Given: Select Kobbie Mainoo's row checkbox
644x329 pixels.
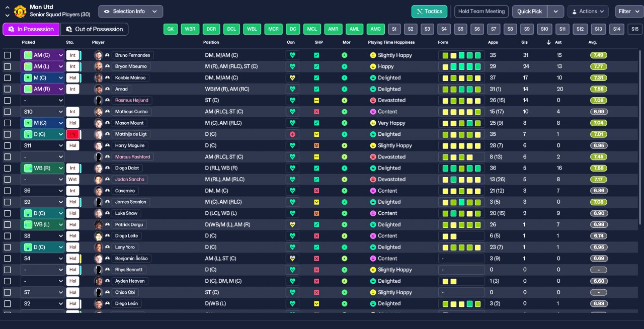Looking at the screenshot, I should point(7,78).
